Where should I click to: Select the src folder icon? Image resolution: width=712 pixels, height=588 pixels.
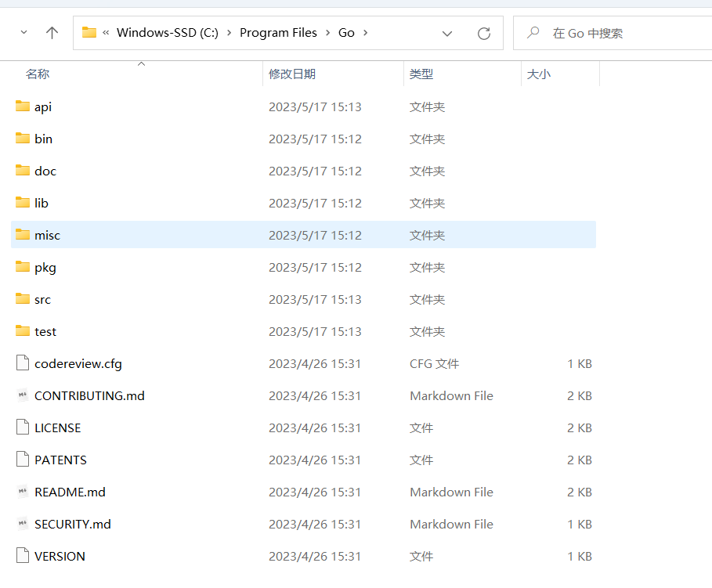pyautogui.click(x=23, y=299)
